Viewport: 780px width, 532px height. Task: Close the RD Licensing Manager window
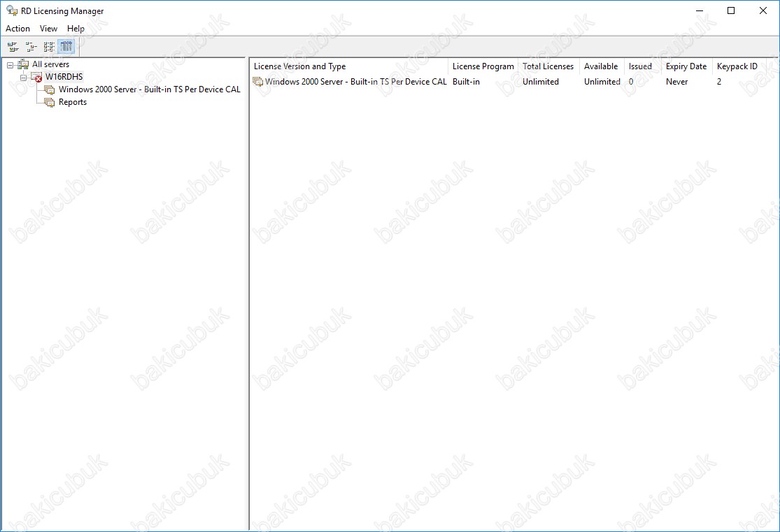click(x=763, y=10)
